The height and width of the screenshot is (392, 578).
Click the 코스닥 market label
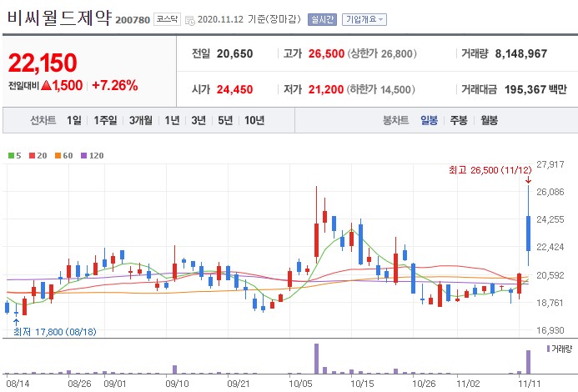(x=167, y=19)
